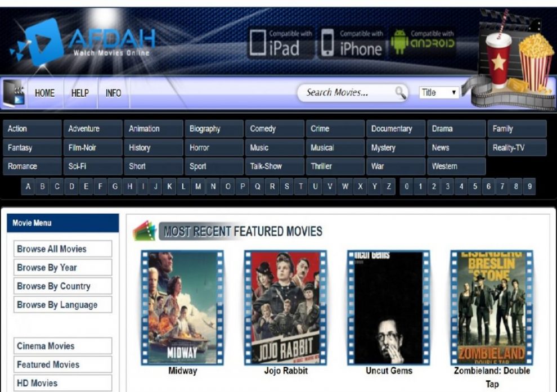
Task: Go to the HOME tab
Action: tap(45, 93)
